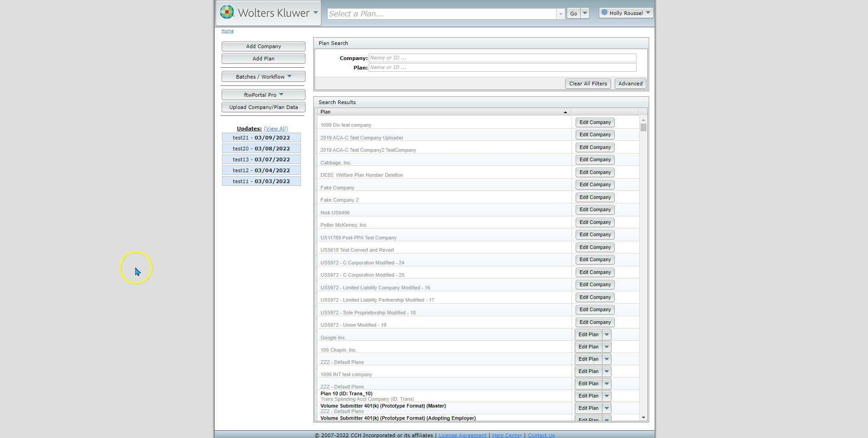
Task: Click Edit Company for Cabbage, Inc.
Action: tap(595, 160)
